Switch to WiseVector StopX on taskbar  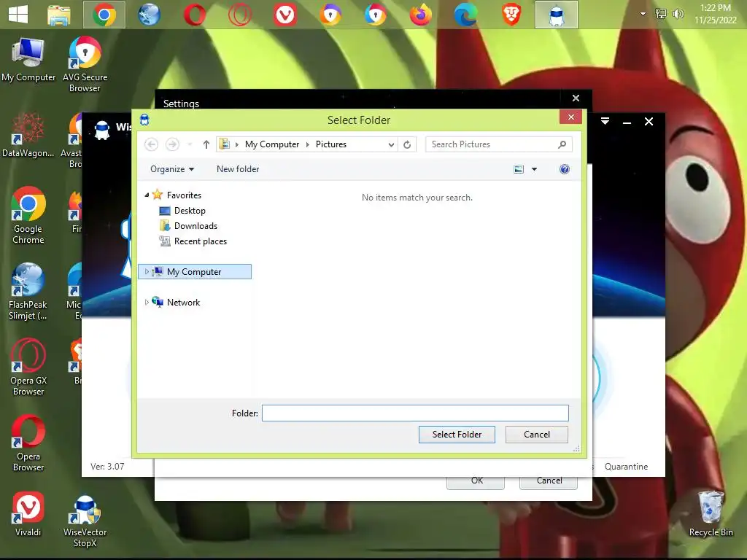click(557, 15)
